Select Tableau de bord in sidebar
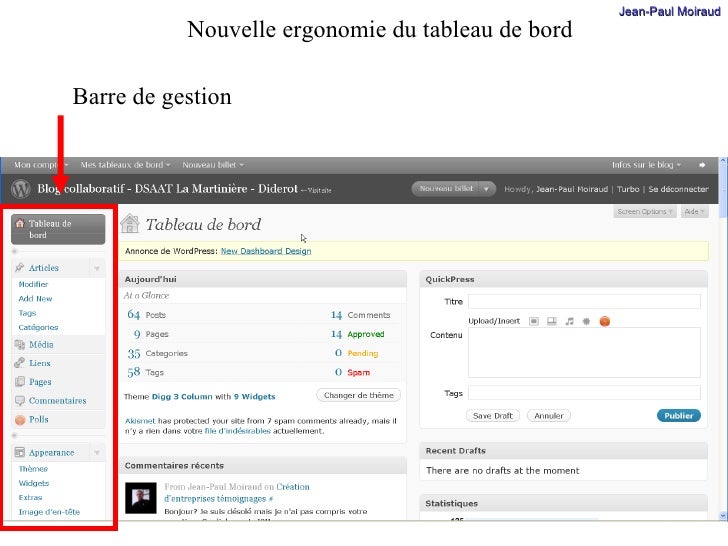 58,229
